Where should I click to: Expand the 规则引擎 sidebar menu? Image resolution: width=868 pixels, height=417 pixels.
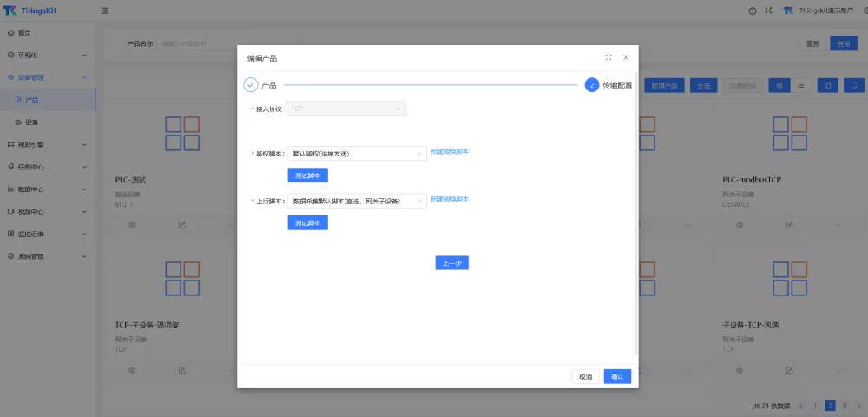[48, 144]
